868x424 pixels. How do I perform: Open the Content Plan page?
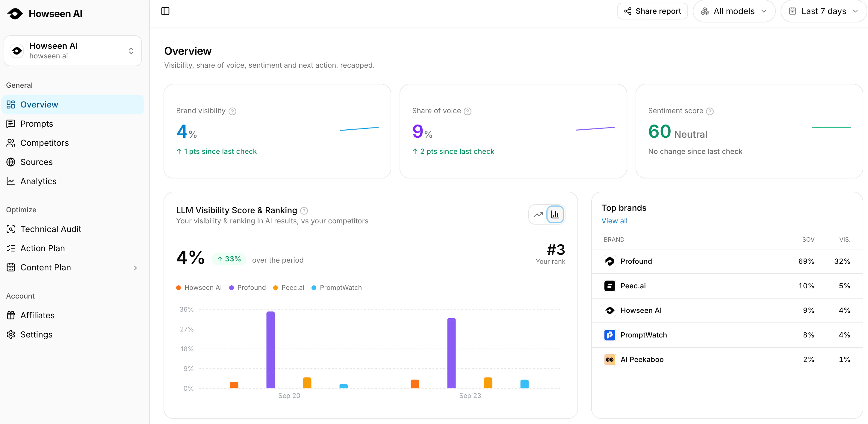pos(73,268)
